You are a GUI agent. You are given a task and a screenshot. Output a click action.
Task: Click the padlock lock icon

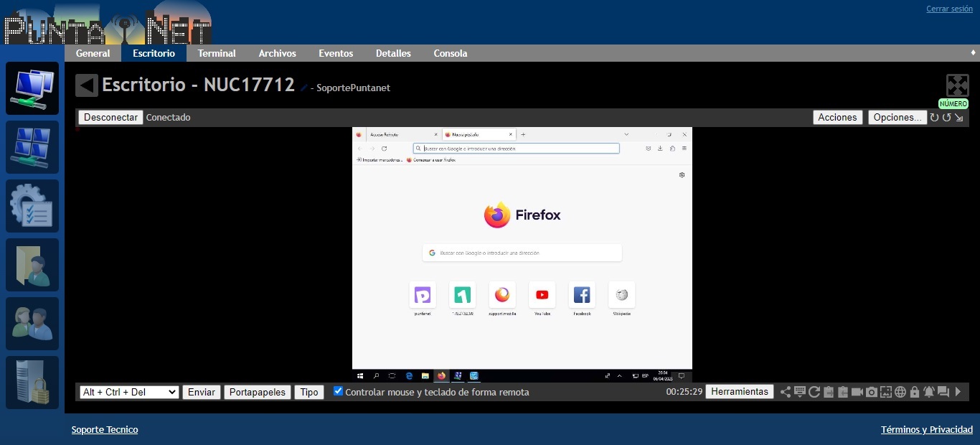[915, 392]
